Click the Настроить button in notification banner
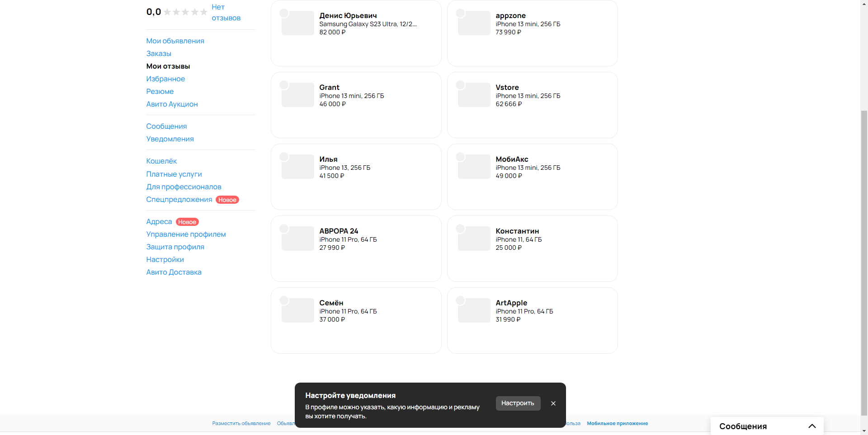868x435 pixels. click(518, 403)
